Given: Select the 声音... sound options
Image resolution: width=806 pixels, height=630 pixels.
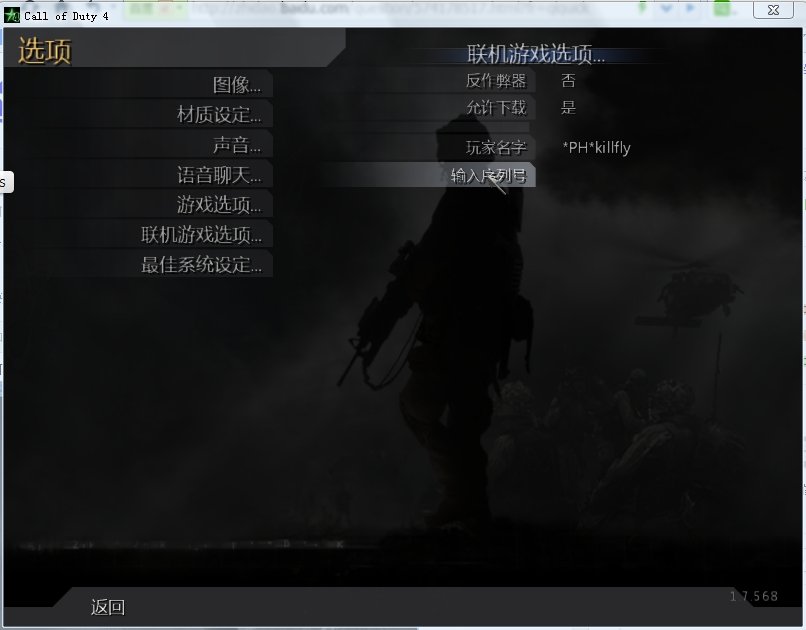Looking at the screenshot, I should [236, 145].
